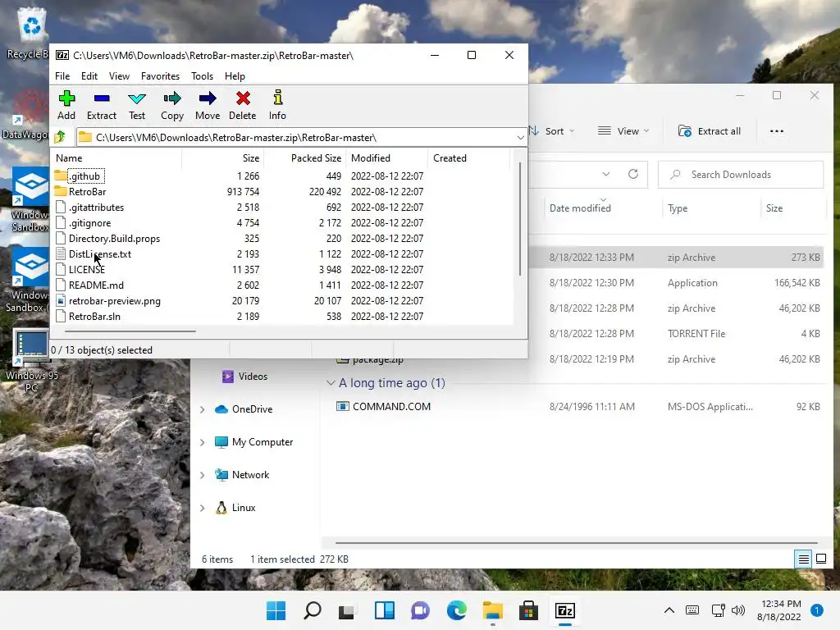Open Widgets from the taskbar
Screen dimensions: 840x630
[384, 610]
